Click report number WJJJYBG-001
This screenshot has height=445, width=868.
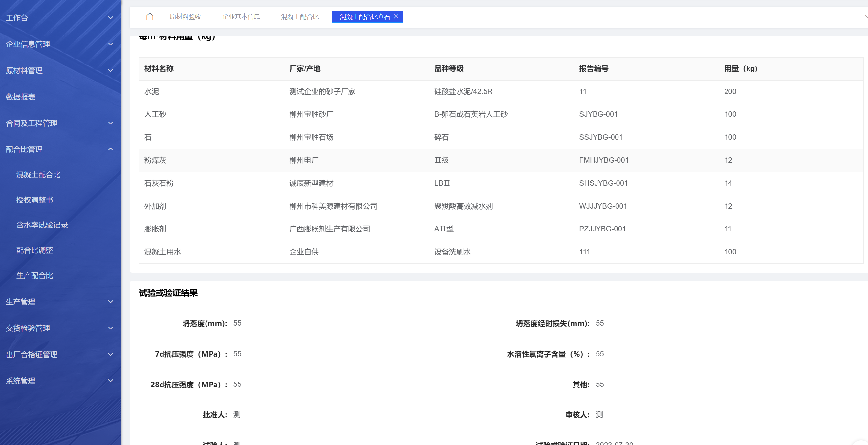[x=603, y=206]
